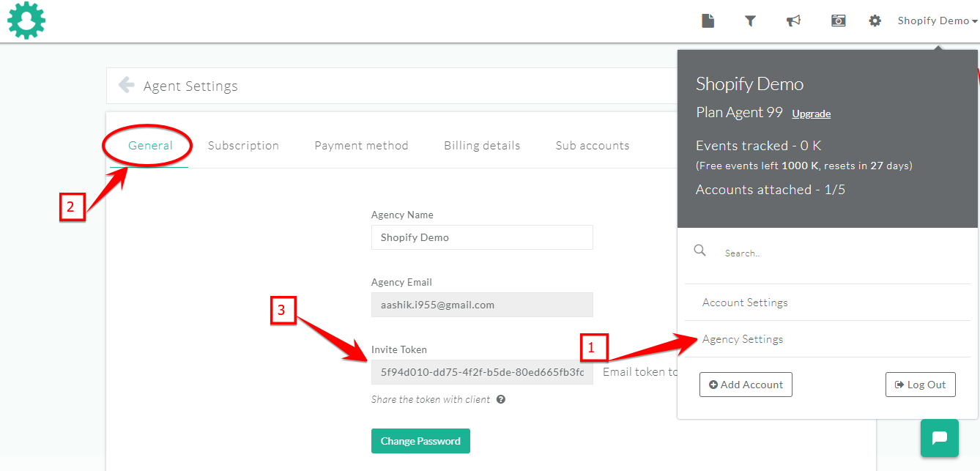Open the Subscription tab
This screenshot has height=471, width=980.
click(x=243, y=145)
